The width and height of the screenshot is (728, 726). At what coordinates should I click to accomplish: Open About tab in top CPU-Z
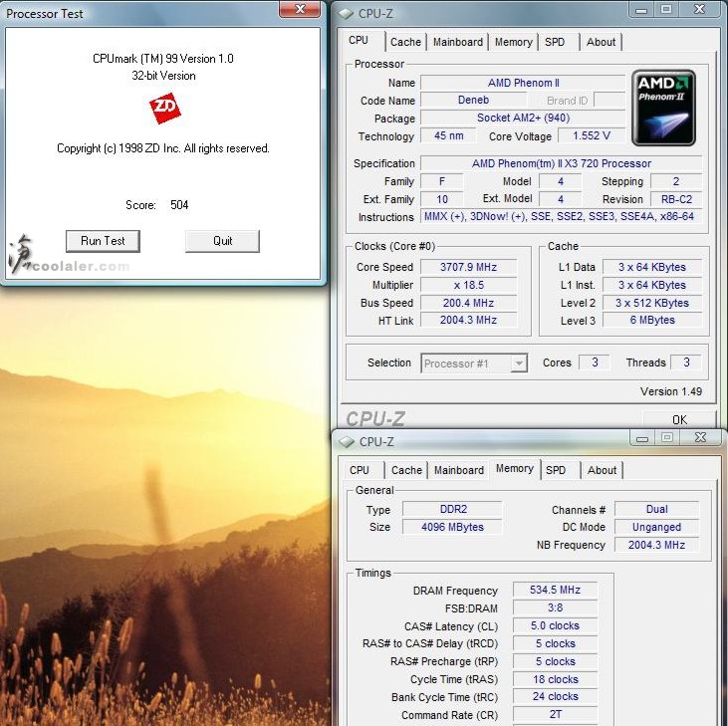[x=601, y=42]
